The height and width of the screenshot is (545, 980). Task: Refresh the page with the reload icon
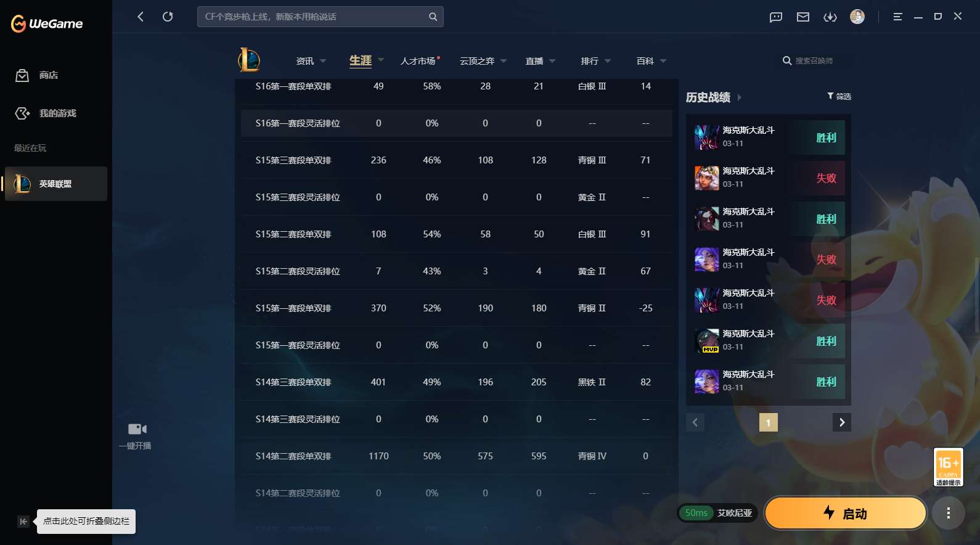(x=168, y=17)
